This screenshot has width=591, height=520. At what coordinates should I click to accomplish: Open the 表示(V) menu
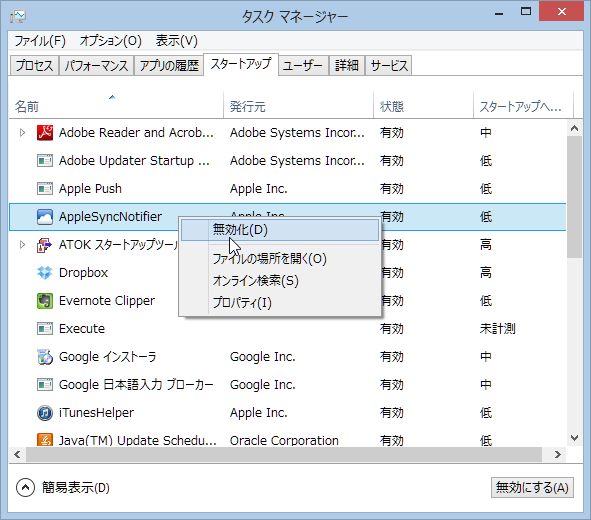[176, 41]
